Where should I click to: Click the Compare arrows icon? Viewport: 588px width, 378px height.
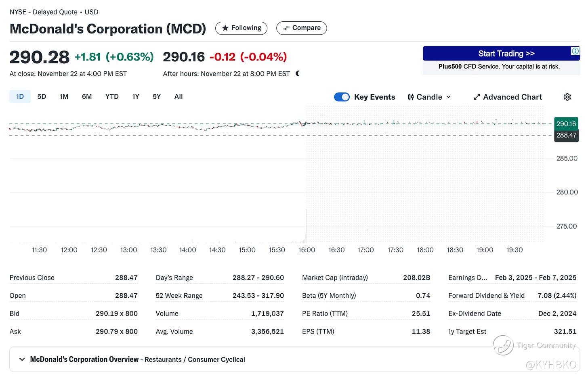[286, 28]
